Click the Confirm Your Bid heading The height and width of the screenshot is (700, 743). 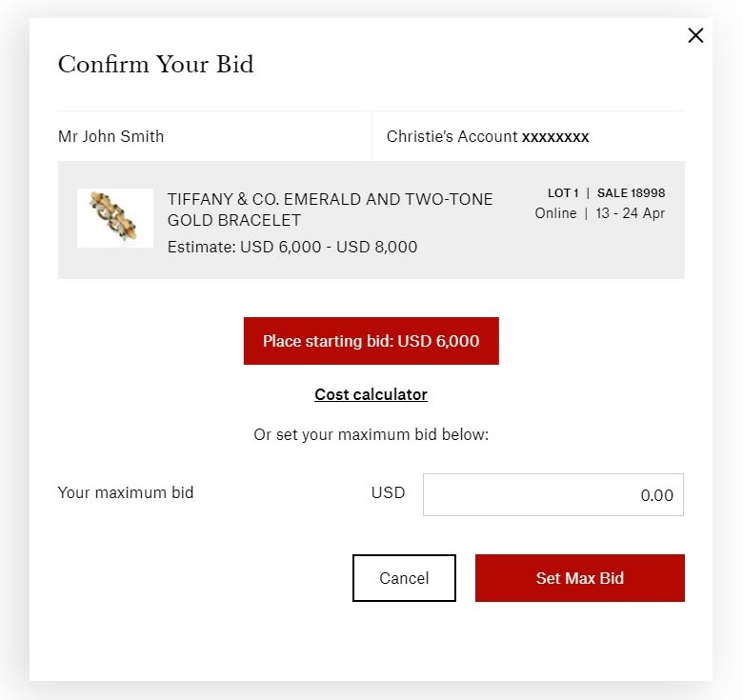click(x=155, y=65)
